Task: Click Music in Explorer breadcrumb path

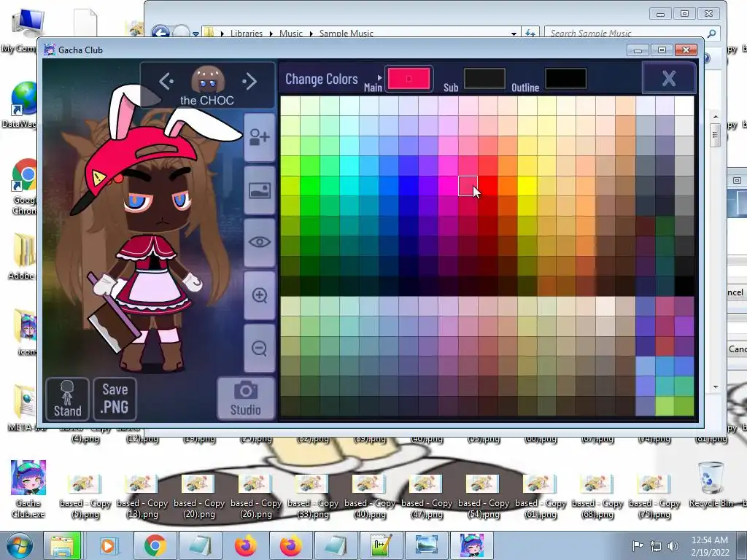Action: pos(290,34)
